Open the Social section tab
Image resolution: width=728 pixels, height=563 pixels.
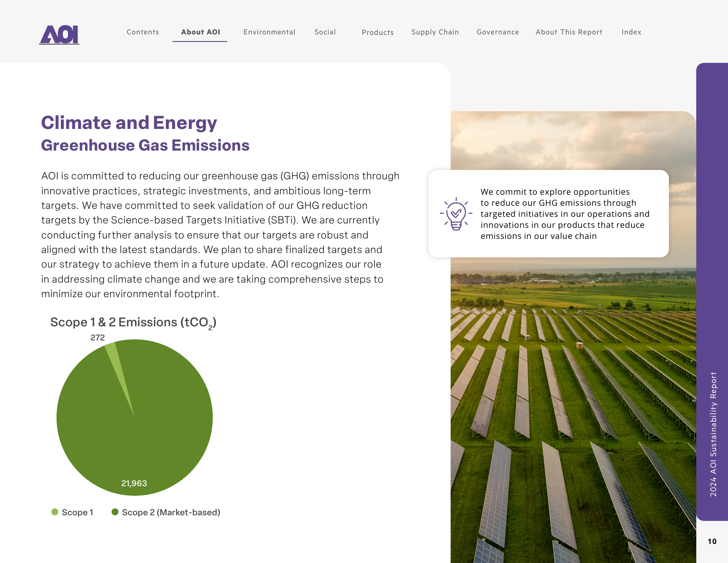(325, 32)
